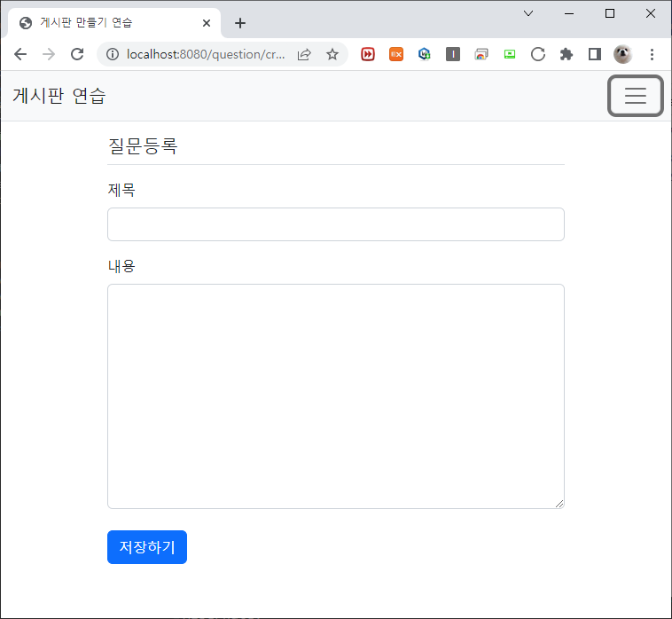Open the green screen extension icon

pyautogui.click(x=510, y=54)
